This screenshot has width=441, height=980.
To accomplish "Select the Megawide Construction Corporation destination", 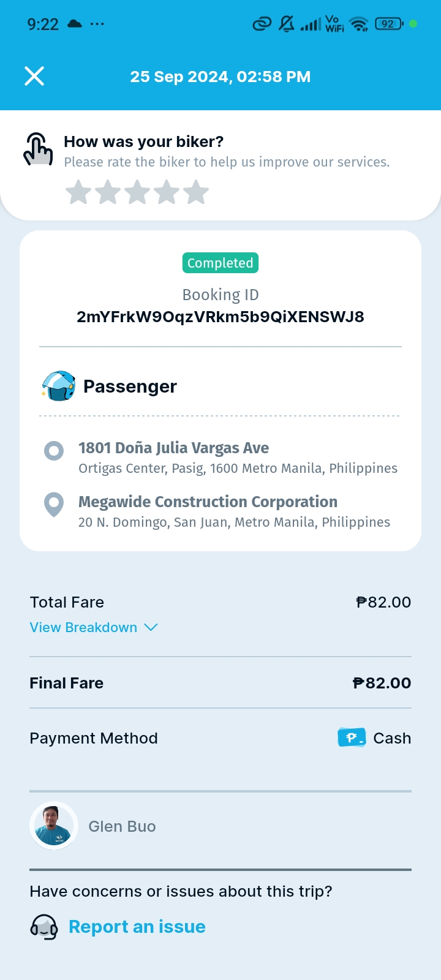I will [x=208, y=502].
